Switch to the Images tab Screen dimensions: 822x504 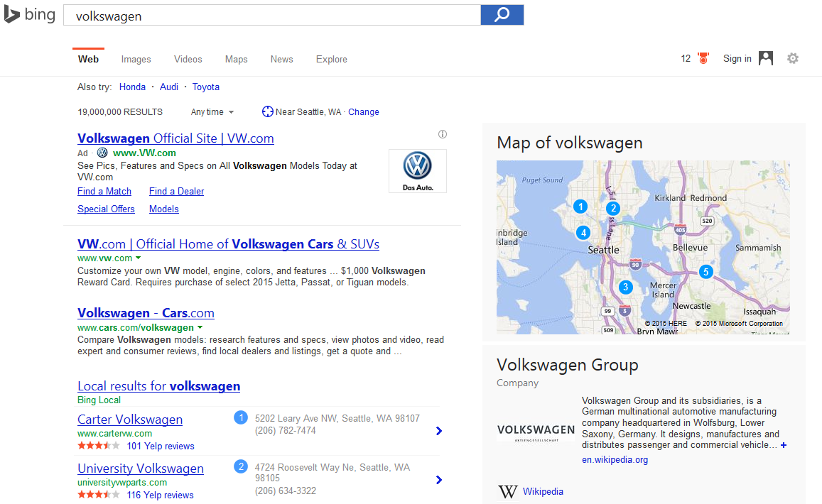136,60
